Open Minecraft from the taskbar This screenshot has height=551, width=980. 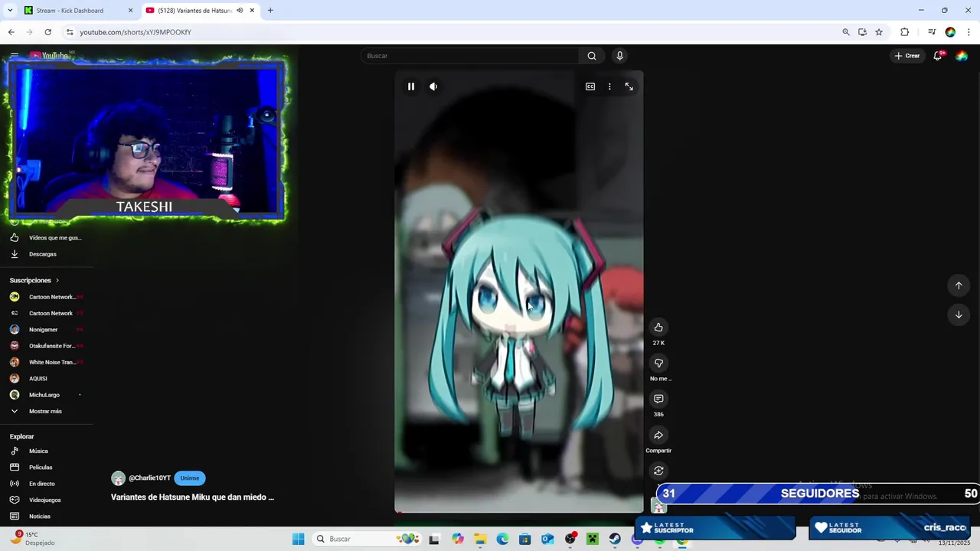(592, 539)
